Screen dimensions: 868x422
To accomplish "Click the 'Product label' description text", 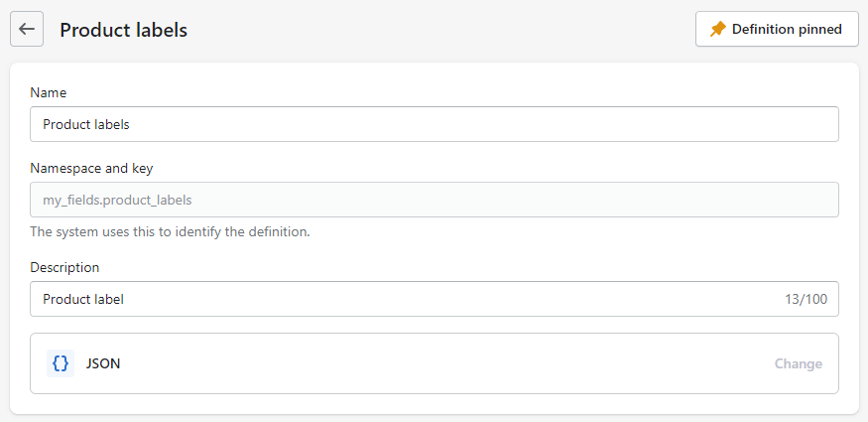I will 83,299.
